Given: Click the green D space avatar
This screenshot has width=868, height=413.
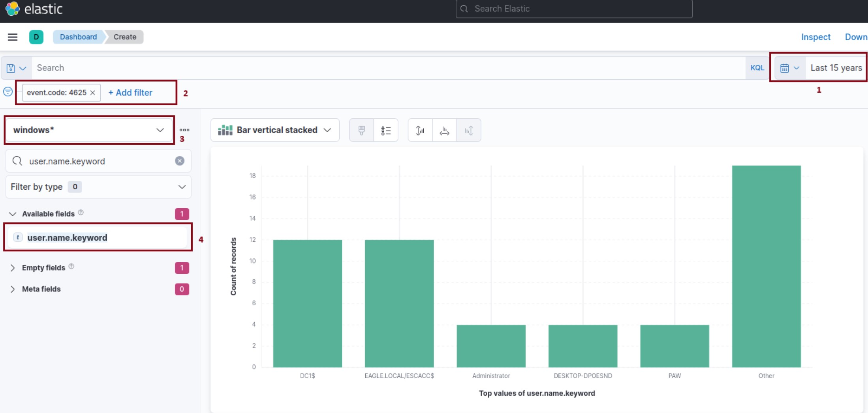Looking at the screenshot, I should 36,37.
